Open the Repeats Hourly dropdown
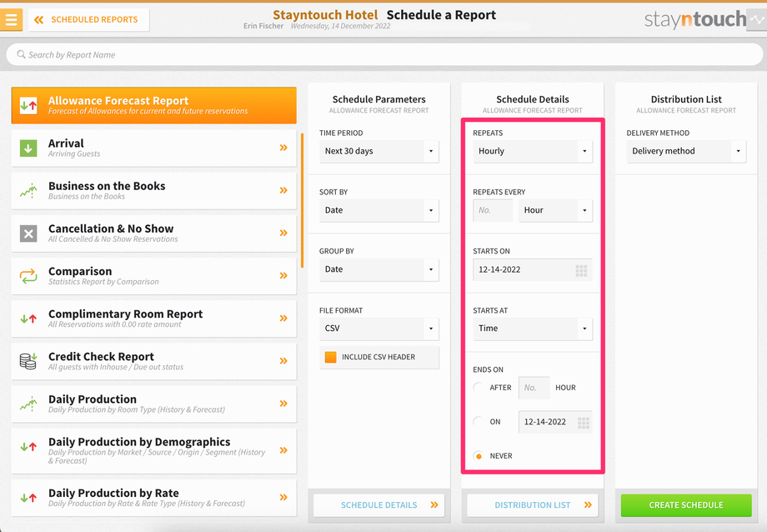 click(x=533, y=151)
